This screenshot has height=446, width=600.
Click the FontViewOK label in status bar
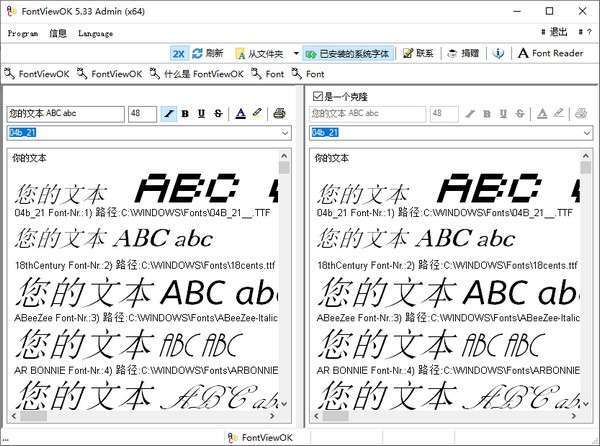267,438
